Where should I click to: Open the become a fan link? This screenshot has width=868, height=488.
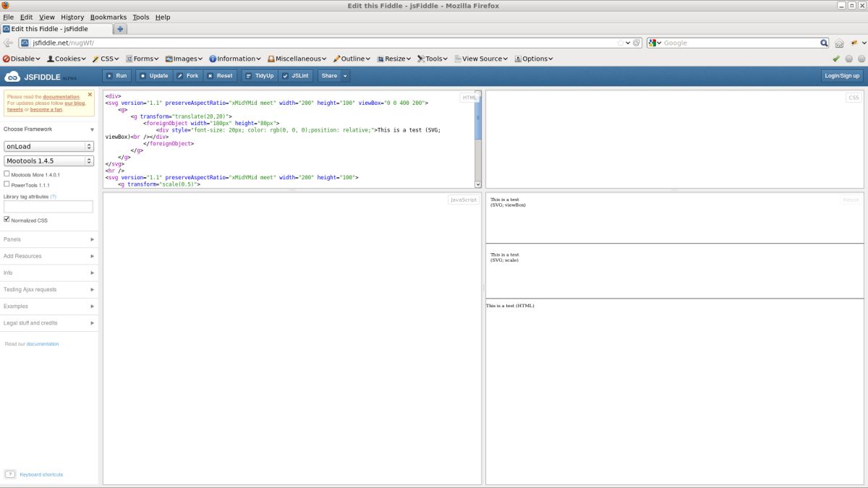pos(46,110)
